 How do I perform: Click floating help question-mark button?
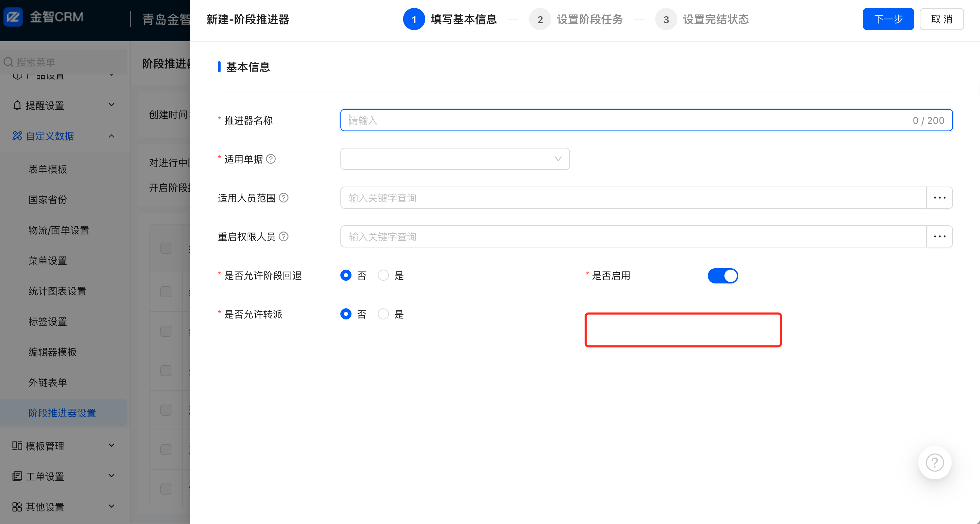pos(934,462)
